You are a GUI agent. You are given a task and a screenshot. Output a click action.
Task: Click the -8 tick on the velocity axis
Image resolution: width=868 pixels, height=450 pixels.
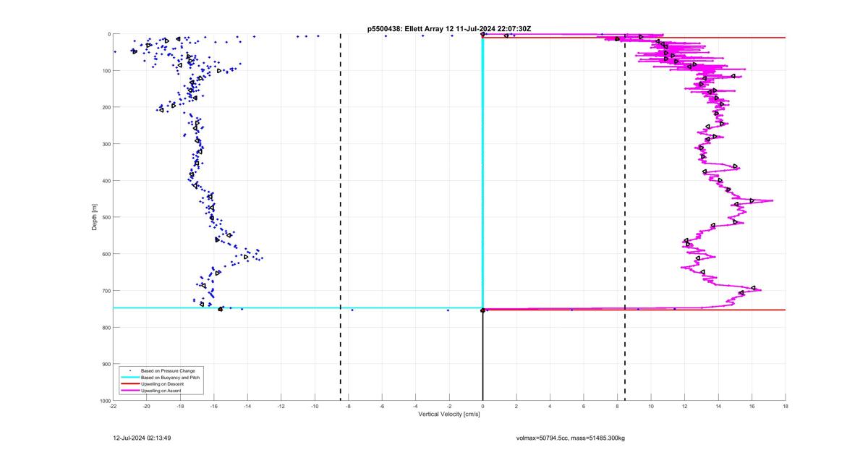pos(349,407)
